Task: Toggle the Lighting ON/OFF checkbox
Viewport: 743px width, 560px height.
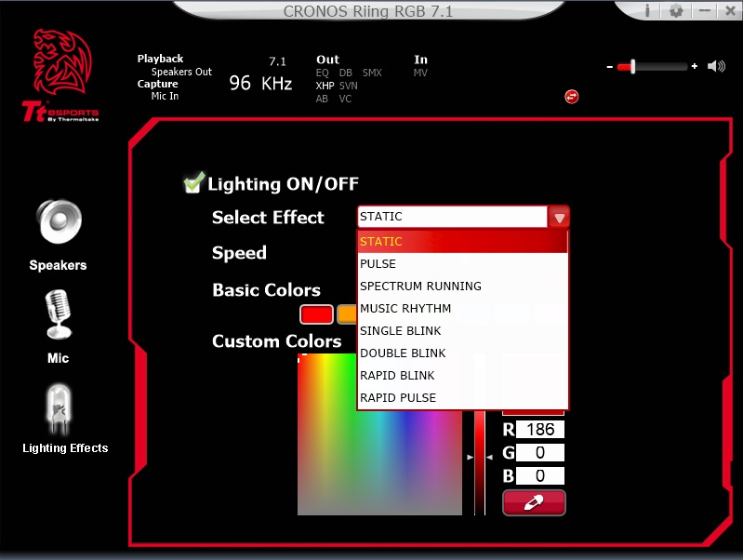Action: coord(193,183)
